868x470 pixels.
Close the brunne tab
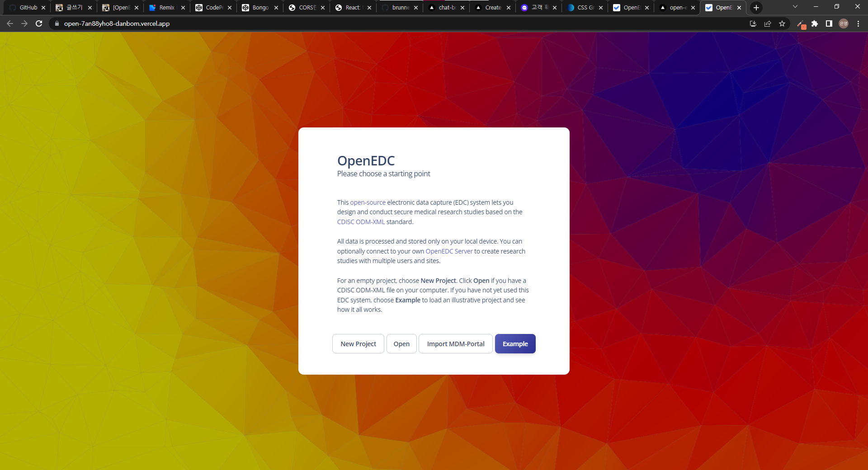coord(416,8)
